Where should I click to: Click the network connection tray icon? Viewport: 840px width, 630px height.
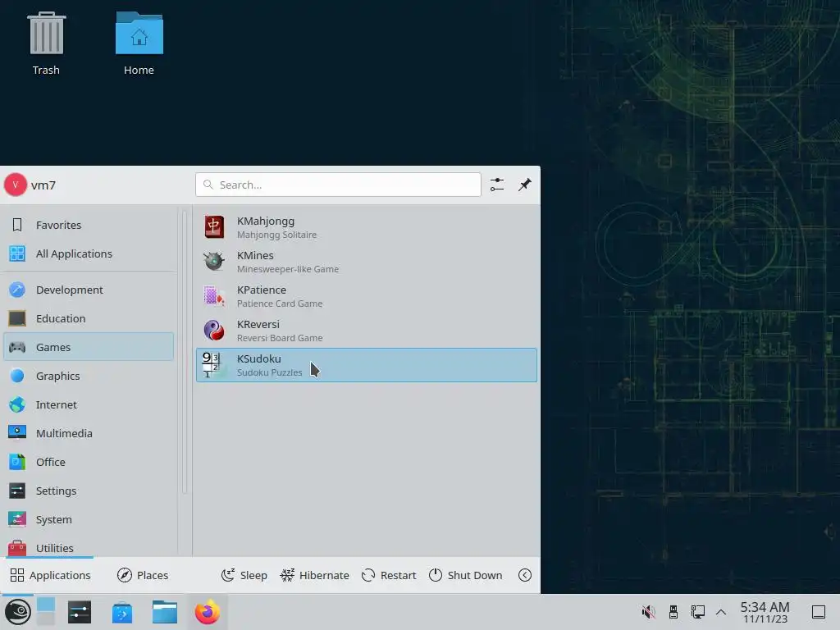pos(697,612)
